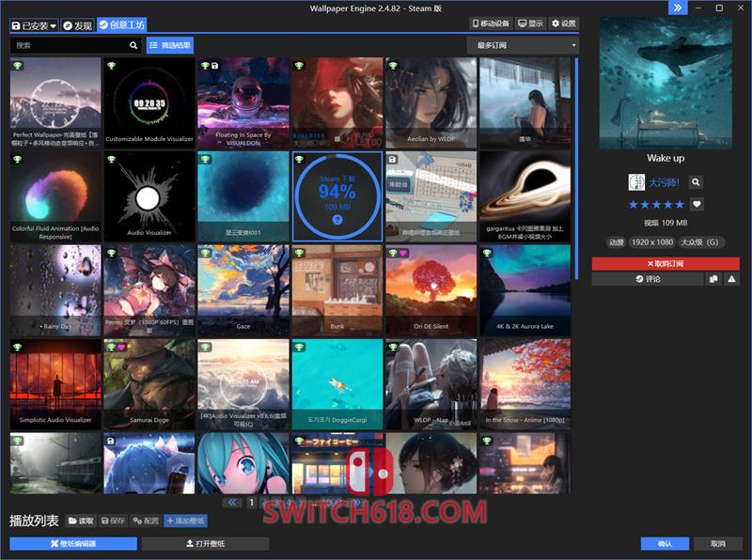
Task: Confirm with the 确认 button
Action: click(x=665, y=544)
